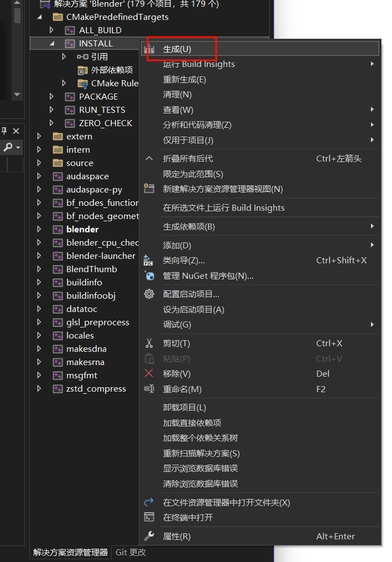Image resolution: width=392 pixels, height=562 pixels.
Task: Click the NuGet package manager icon
Action: pyautogui.click(x=149, y=275)
